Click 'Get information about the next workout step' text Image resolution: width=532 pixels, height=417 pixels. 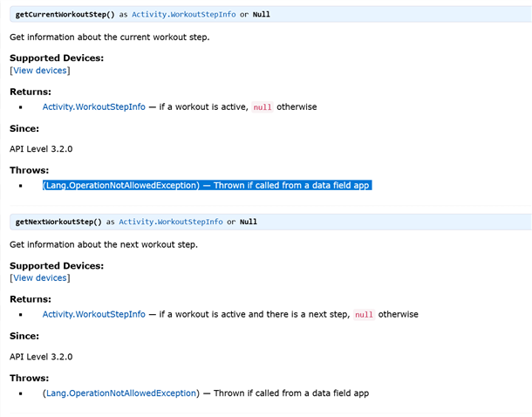(x=104, y=244)
